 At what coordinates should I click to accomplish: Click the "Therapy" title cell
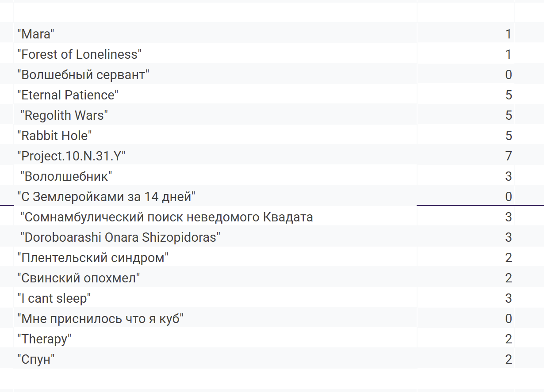(215, 339)
